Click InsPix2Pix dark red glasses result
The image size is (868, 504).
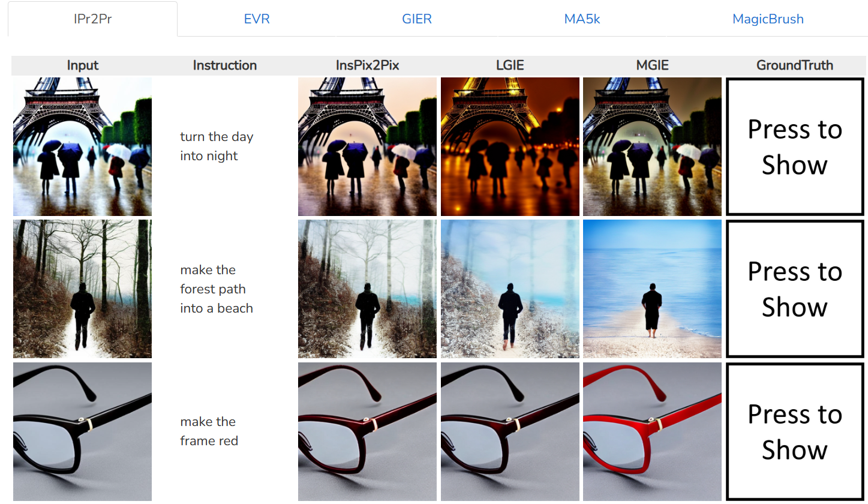367,431
